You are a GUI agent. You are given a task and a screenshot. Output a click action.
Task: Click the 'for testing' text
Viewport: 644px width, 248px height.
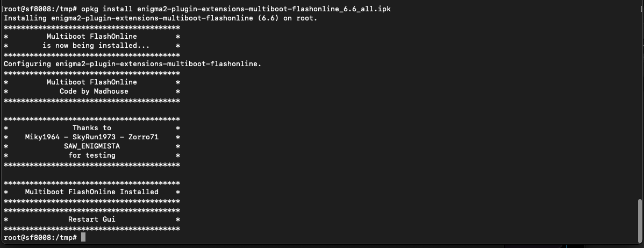pyautogui.click(x=91, y=155)
